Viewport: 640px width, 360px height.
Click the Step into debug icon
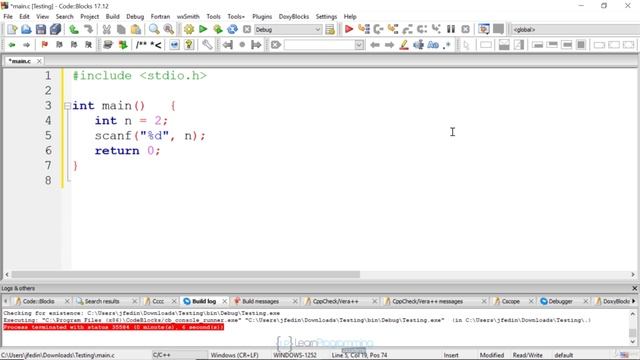[x=393, y=29]
